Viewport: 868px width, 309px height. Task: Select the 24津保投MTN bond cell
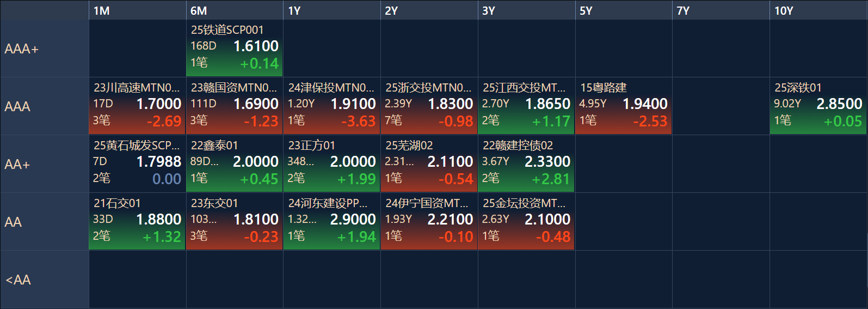(x=332, y=106)
